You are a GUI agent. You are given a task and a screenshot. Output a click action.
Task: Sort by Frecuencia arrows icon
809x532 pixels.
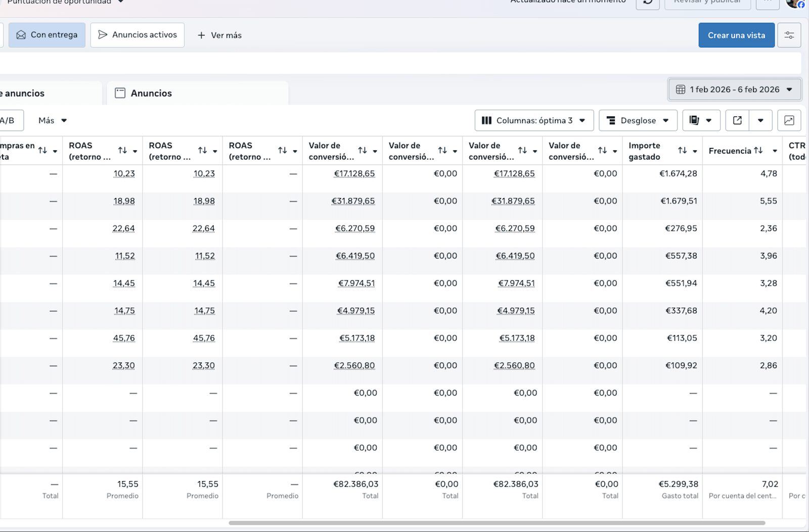[x=758, y=151]
